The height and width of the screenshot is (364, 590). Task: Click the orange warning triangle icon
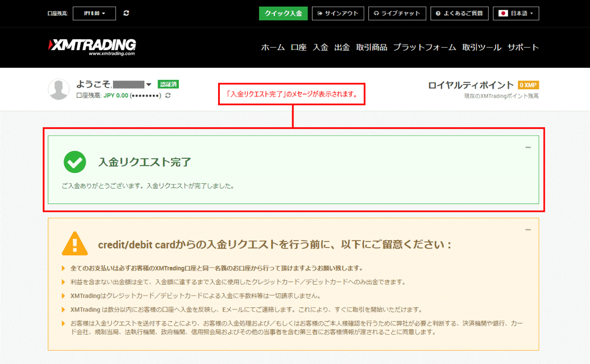tap(75, 244)
